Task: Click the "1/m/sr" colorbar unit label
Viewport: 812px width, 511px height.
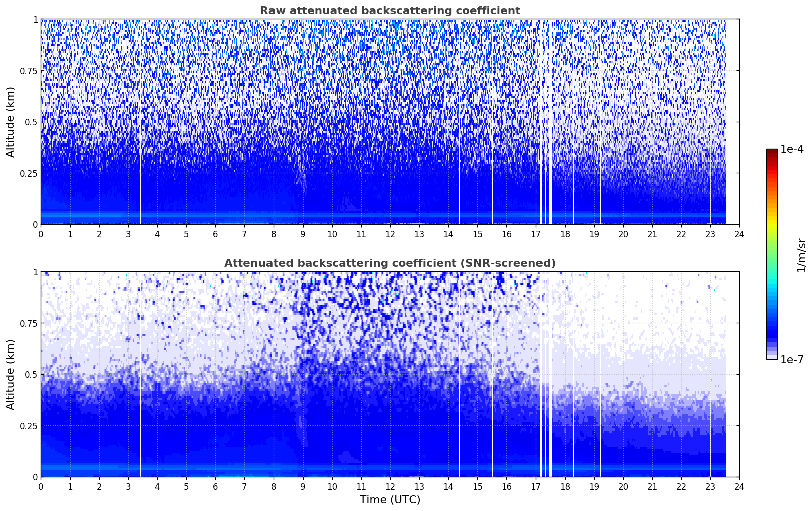Action: (801, 254)
